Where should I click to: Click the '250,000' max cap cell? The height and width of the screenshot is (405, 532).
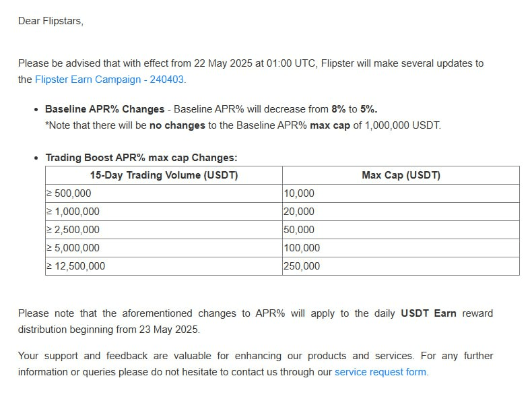point(401,266)
